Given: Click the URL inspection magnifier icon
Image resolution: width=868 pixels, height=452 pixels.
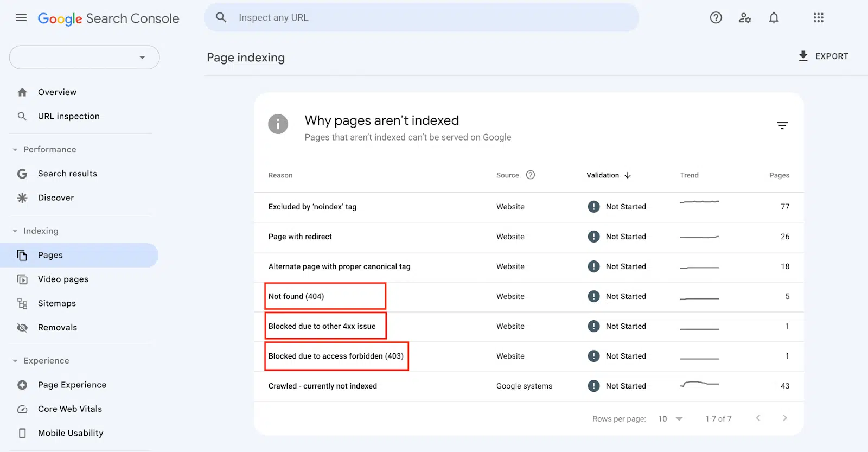Looking at the screenshot, I should pos(22,116).
